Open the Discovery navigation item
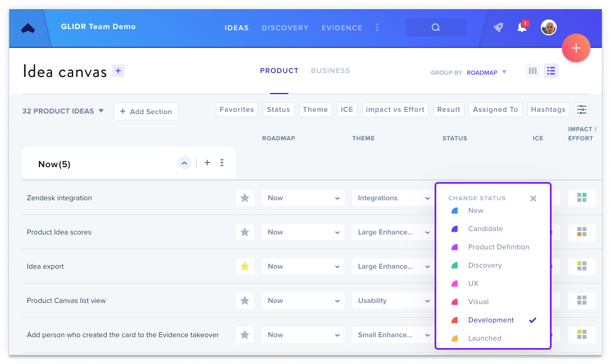 tap(285, 27)
